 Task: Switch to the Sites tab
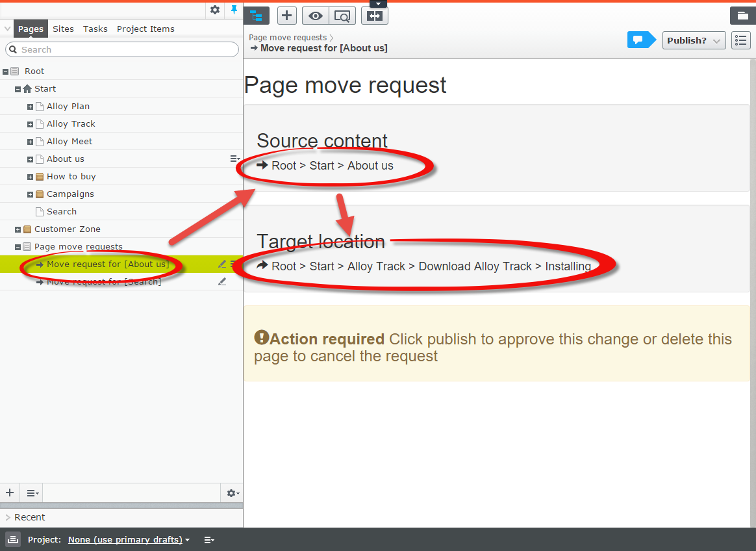63,29
